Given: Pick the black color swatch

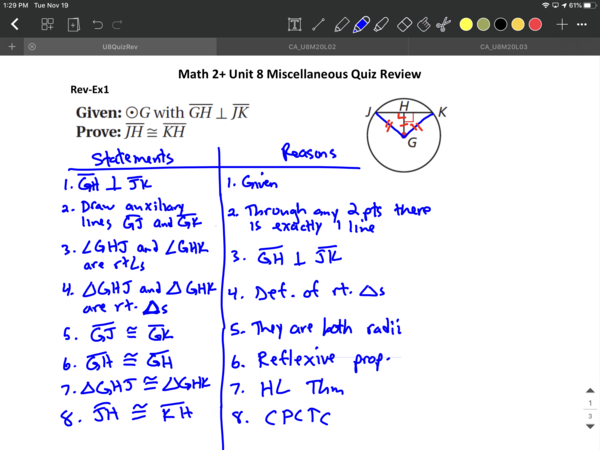Looking at the screenshot, I should point(500,23).
